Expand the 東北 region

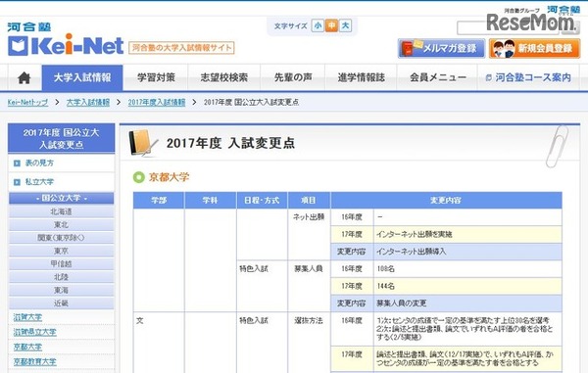[x=61, y=225]
